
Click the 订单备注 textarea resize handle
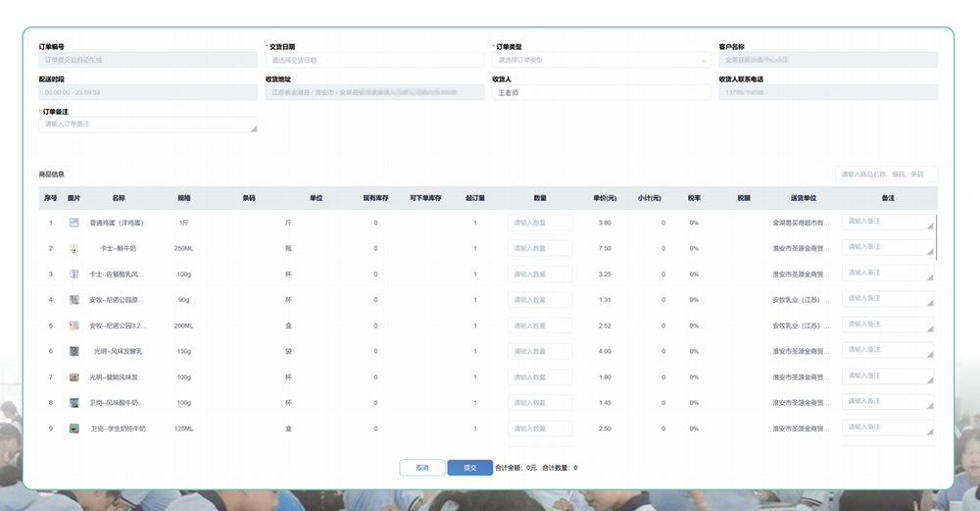tap(255, 128)
